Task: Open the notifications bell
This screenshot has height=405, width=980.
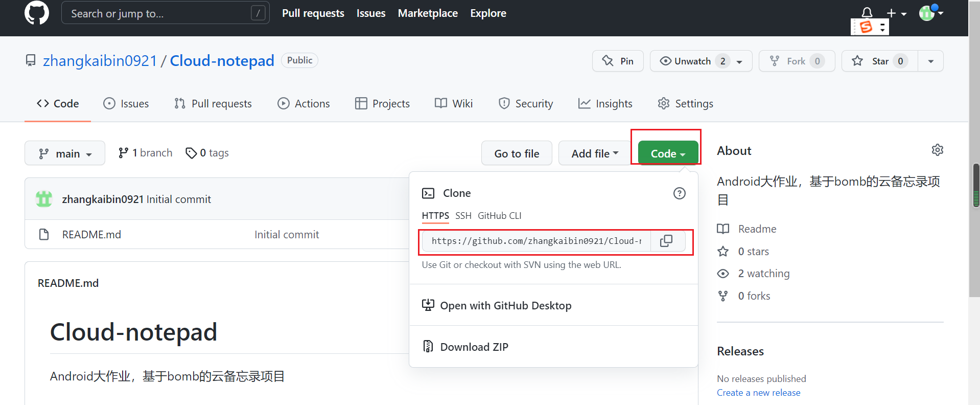Action: [867, 12]
